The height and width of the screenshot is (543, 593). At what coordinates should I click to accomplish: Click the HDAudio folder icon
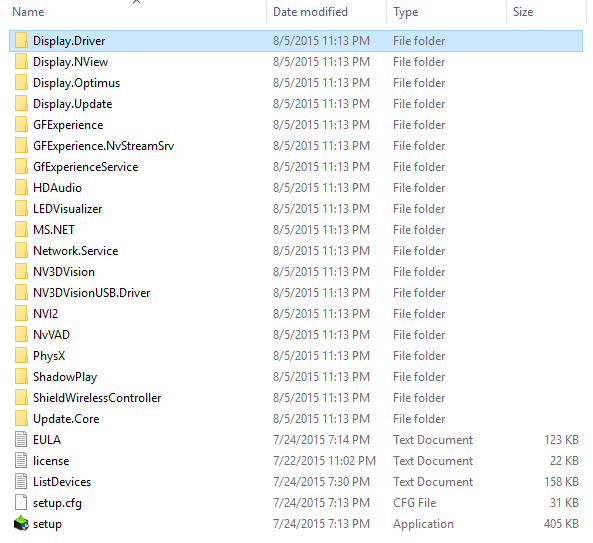point(21,187)
